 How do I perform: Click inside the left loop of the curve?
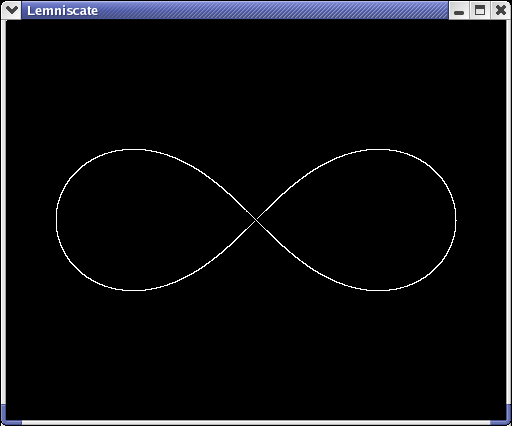[140, 220]
